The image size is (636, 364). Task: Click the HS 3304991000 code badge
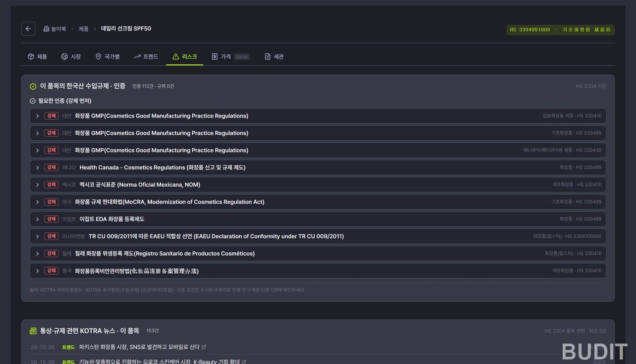pos(561,30)
